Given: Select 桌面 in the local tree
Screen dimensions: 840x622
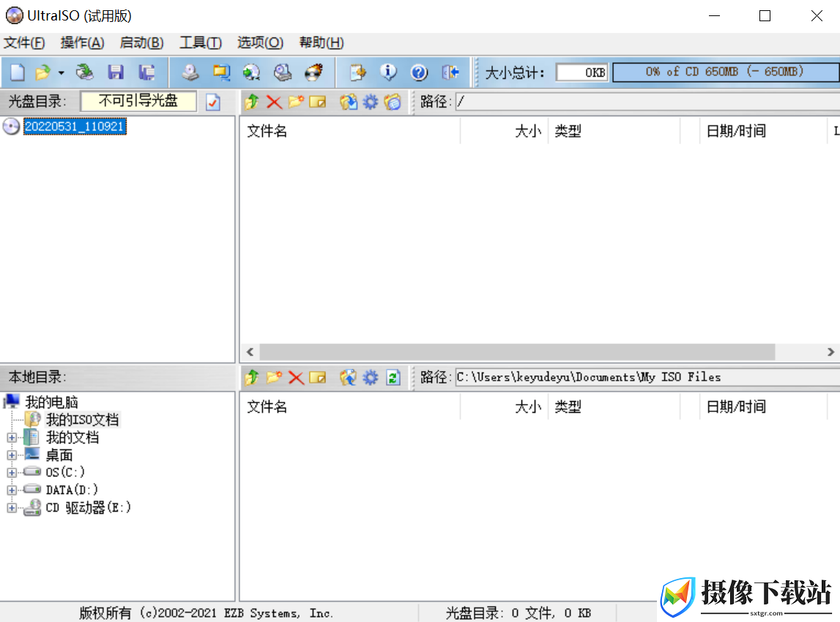Looking at the screenshot, I should (x=59, y=455).
